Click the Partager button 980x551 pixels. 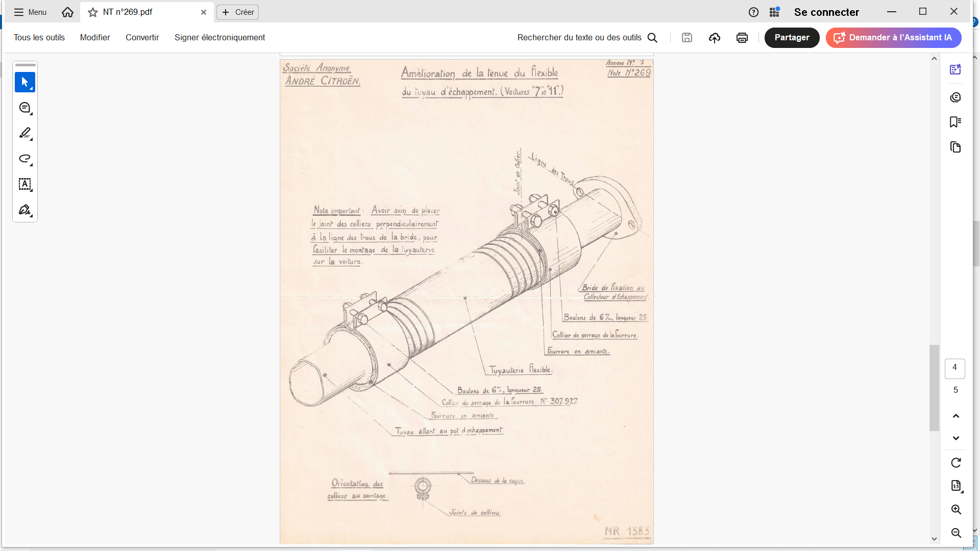792,38
